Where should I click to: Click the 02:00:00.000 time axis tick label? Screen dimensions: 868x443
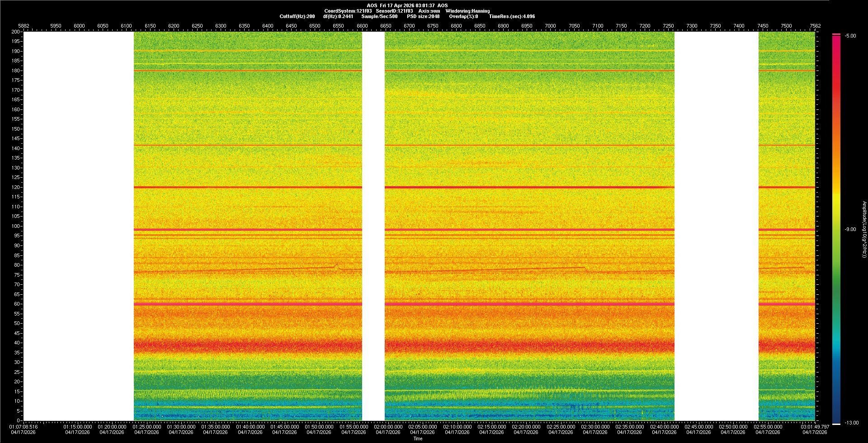pos(388,427)
